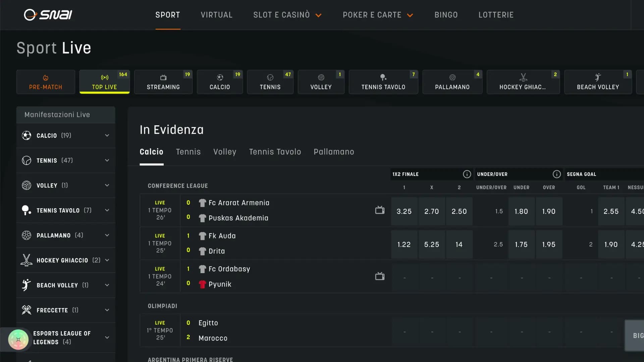
Task: Select the Tennis Tavolo sport tile
Action: coord(383,82)
